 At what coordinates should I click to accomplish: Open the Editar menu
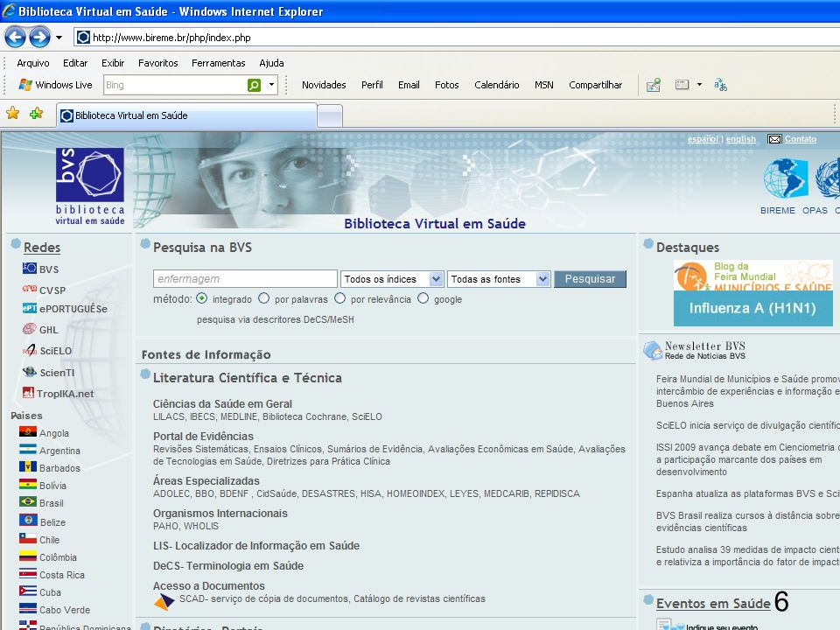click(75, 63)
